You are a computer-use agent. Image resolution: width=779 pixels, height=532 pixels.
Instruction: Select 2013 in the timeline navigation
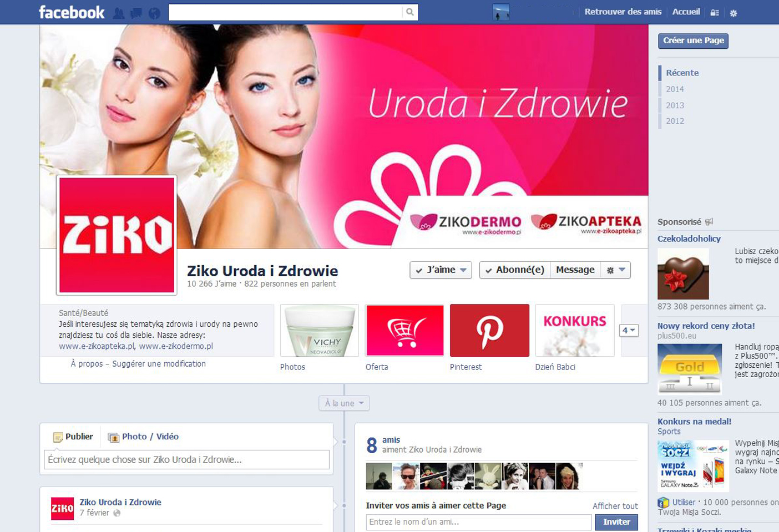675,105
